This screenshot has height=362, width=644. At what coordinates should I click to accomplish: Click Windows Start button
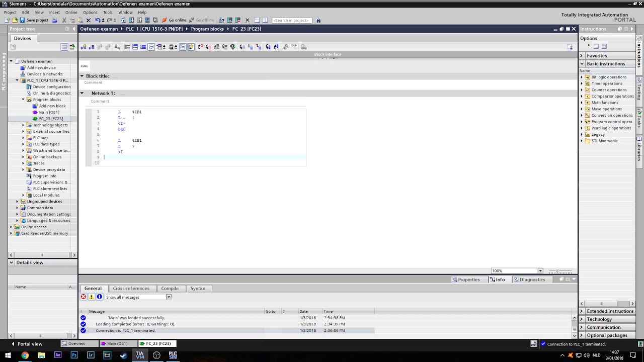(x=9, y=355)
